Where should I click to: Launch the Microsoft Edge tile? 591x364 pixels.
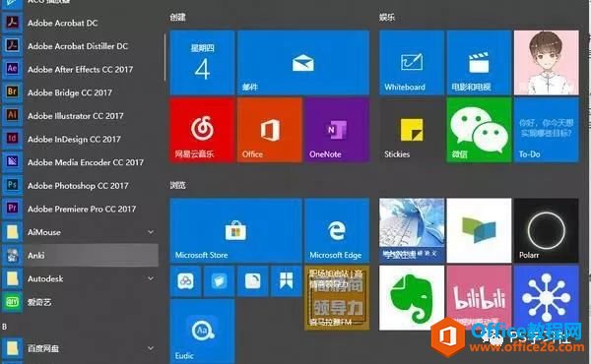tap(337, 230)
